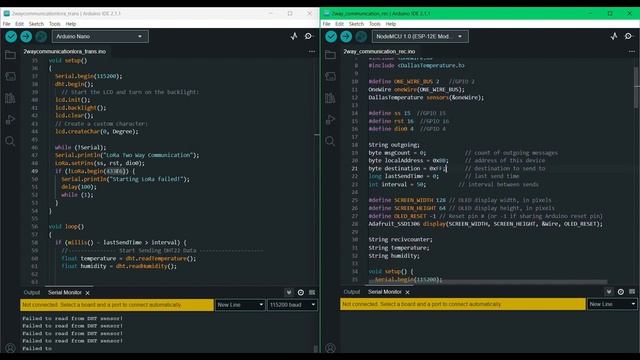Image resolution: width=640 pixels, height=360 pixels.
Task: Open Edit menu in right window
Action: pos(340,24)
